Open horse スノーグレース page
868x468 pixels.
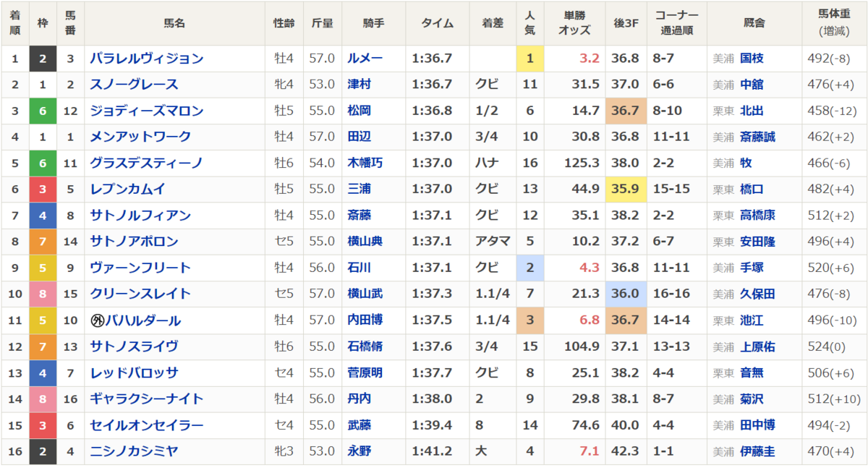tap(134, 85)
